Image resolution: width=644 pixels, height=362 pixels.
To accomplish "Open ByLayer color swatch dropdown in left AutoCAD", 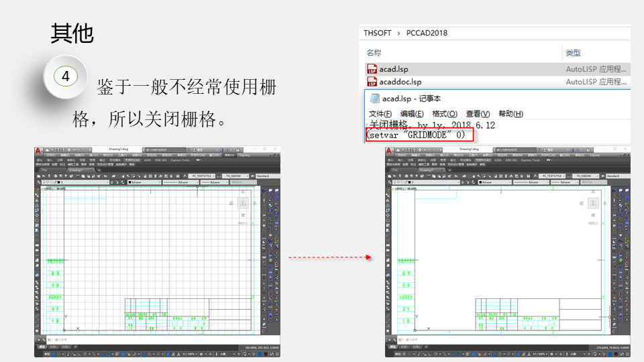I will point(144,182).
